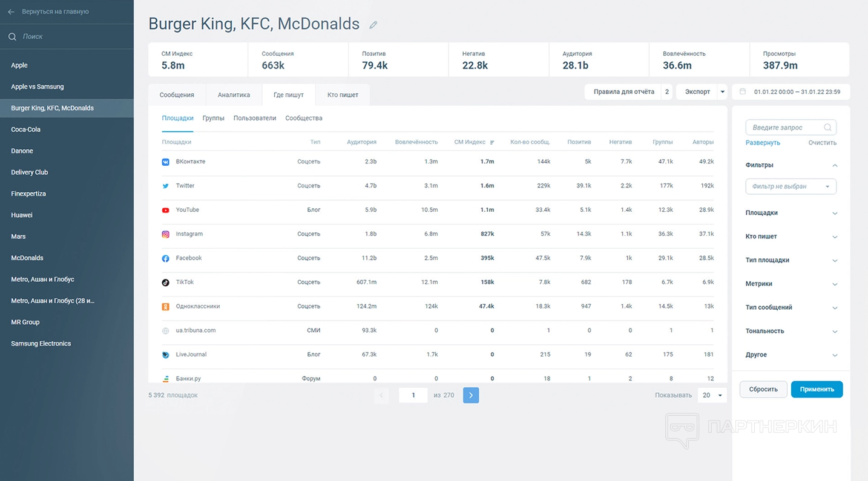Viewport: 868px width, 481px height.
Task: Click the 'Введите запрос' input field
Action: click(791, 128)
